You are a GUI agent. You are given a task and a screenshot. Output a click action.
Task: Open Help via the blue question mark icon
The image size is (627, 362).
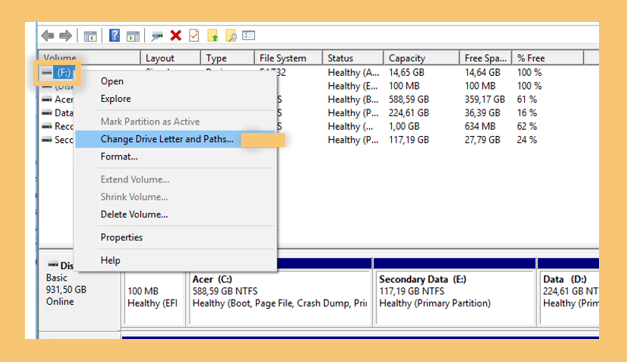tap(114, 36)
